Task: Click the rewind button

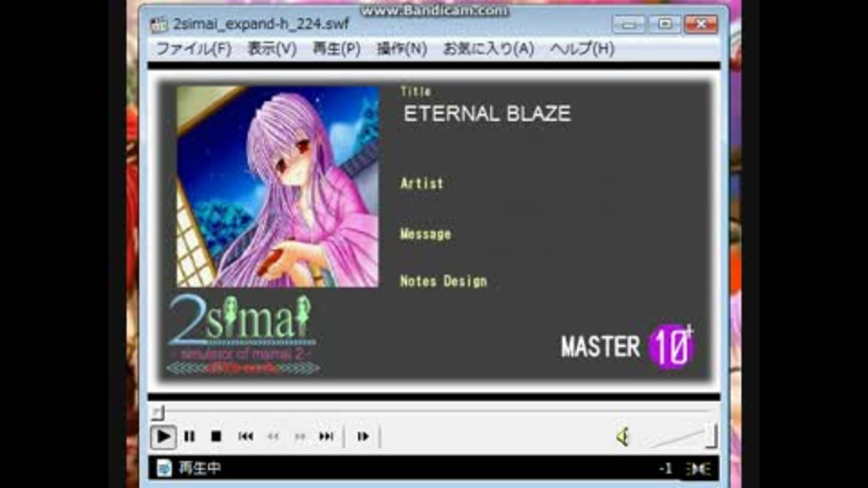Action: [x=273, y=436]
